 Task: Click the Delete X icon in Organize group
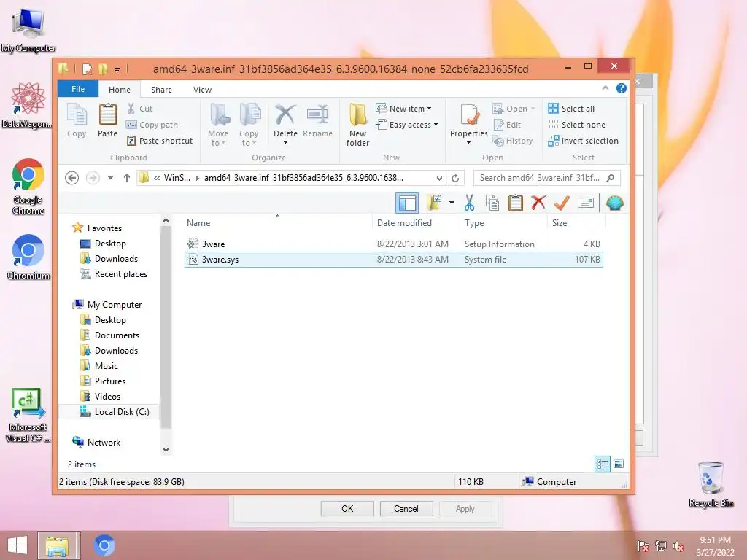tap(285, 114)
